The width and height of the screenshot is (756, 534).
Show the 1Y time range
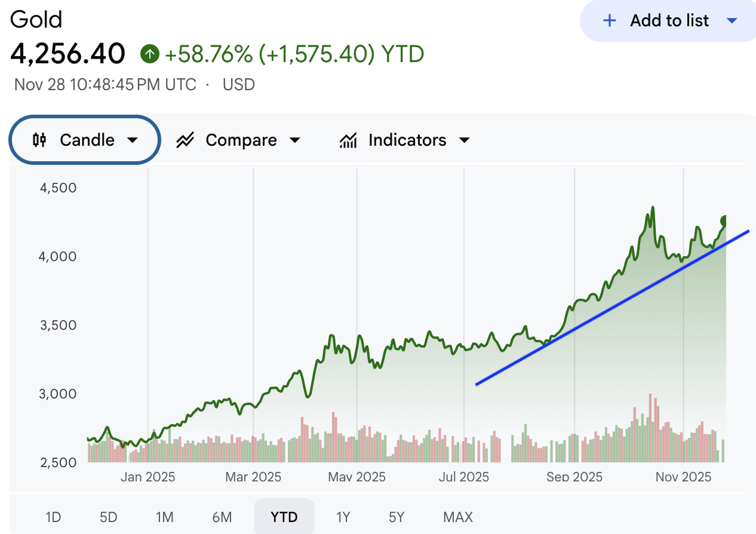pos(343,517)
